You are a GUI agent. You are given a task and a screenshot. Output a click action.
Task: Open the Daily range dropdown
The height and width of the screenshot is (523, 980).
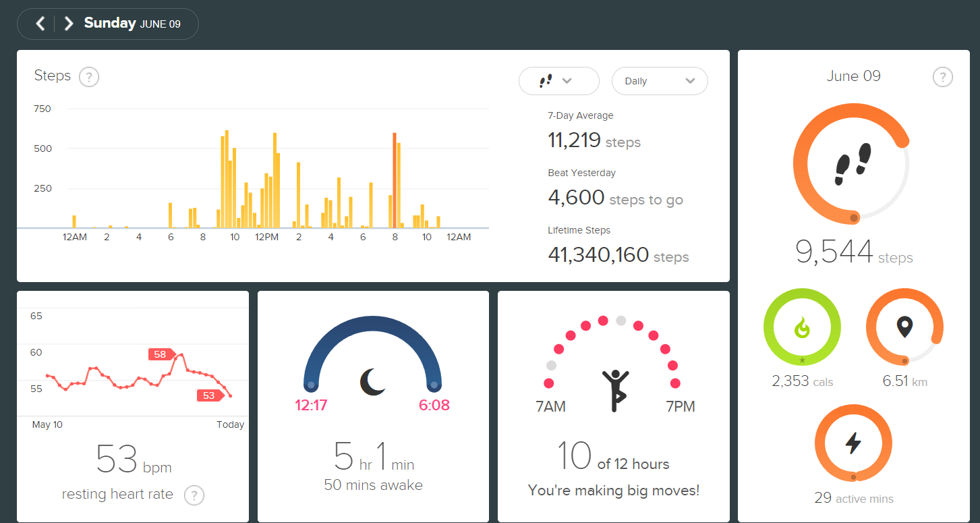pos(660,81)
